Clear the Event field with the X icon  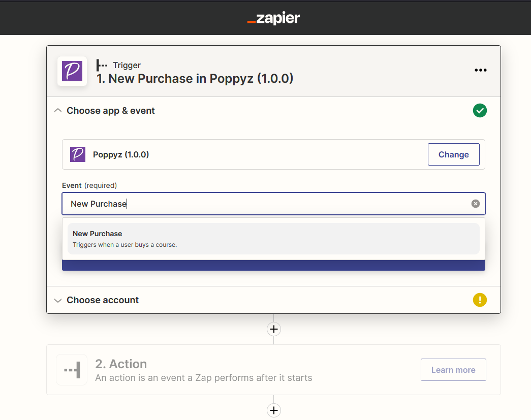tap(475, 204)
